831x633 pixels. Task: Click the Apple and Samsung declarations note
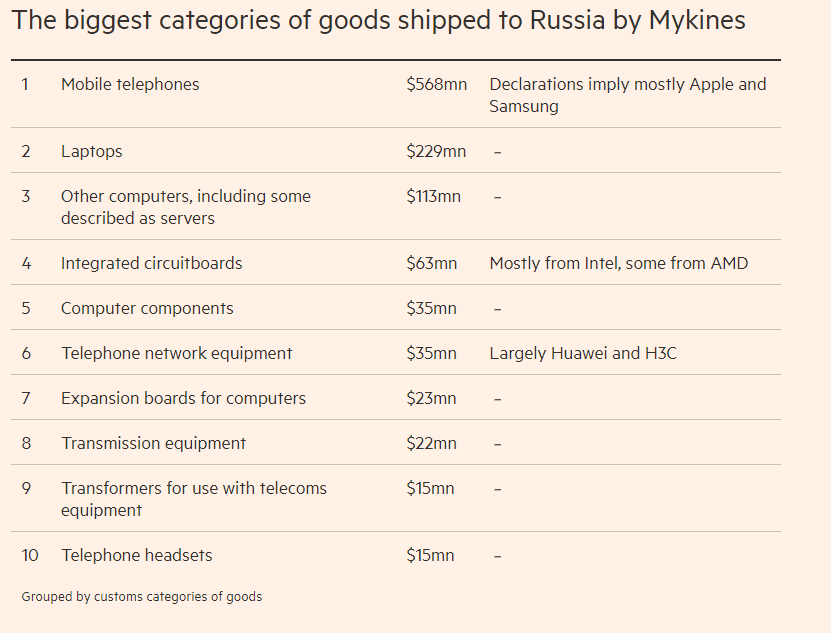[627, 95]
